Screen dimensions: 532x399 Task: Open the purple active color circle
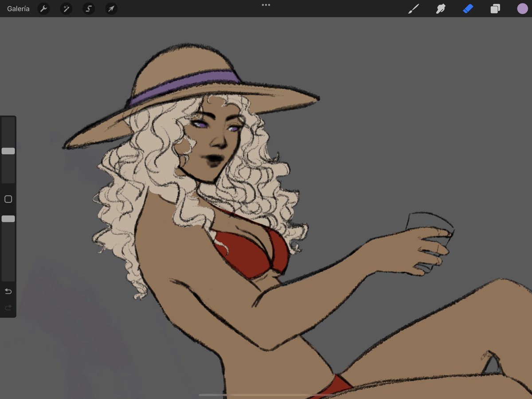tap(522, 8)
